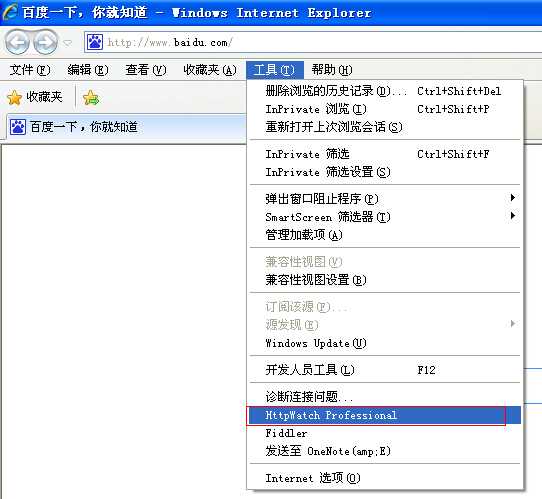Open the 帮助(H) menu
The height and width of the screenshot is (499, 542).
tap(332, 70)
